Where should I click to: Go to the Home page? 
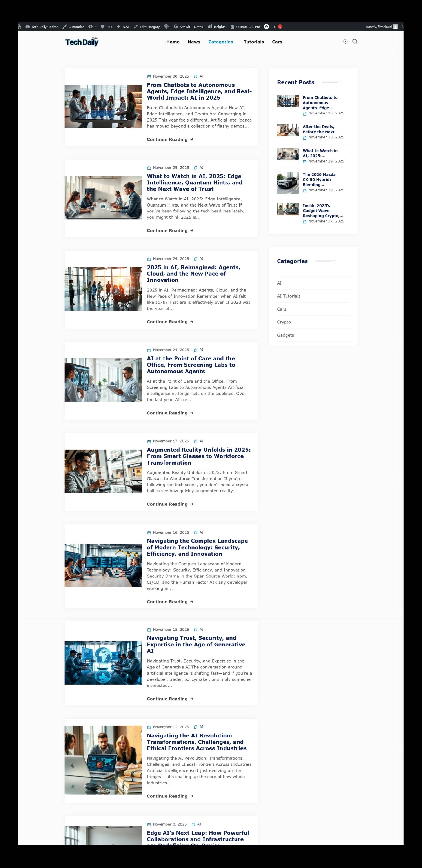(x=173, y=42)
